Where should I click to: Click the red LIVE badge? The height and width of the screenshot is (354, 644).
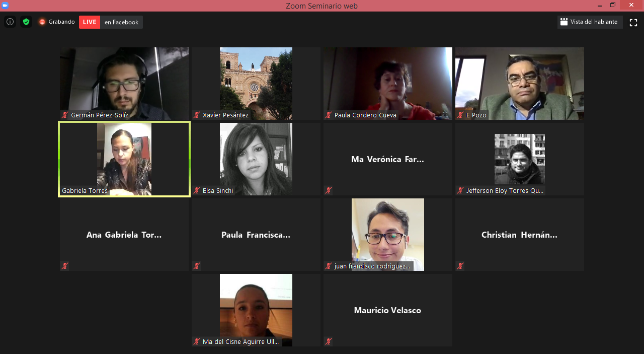pyautogui.click(x=90, y=22)
